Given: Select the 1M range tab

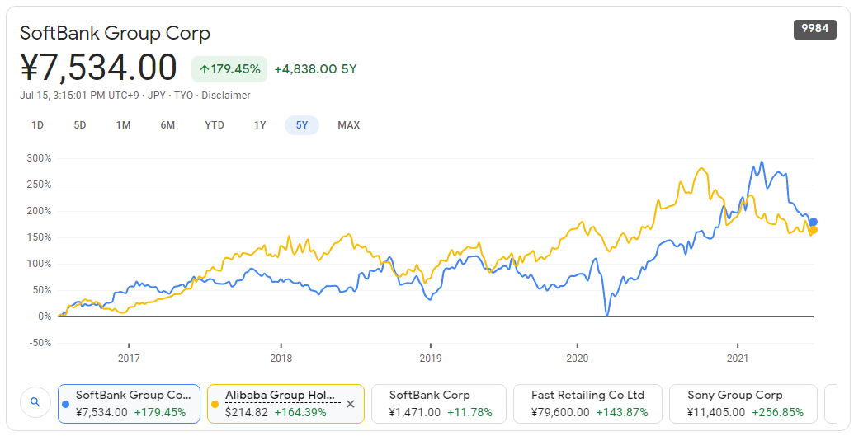Looking at the screenshot, I should click(x=123, y=125).
